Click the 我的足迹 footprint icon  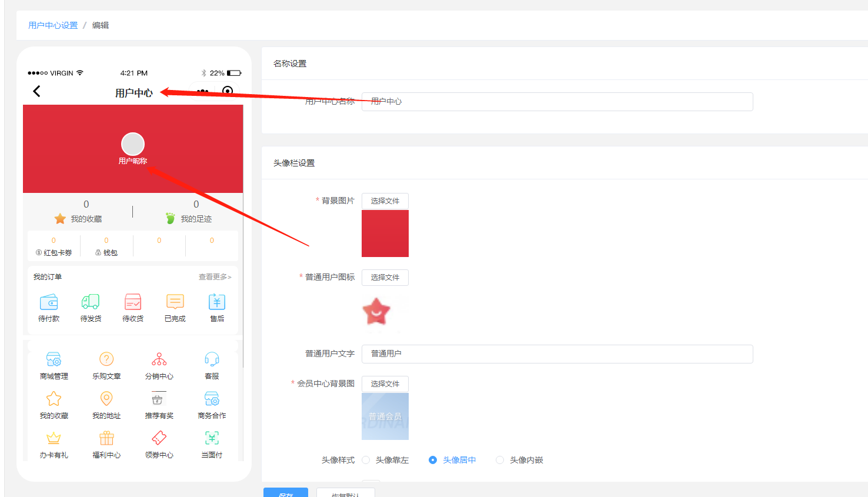[x=171, y=218]
